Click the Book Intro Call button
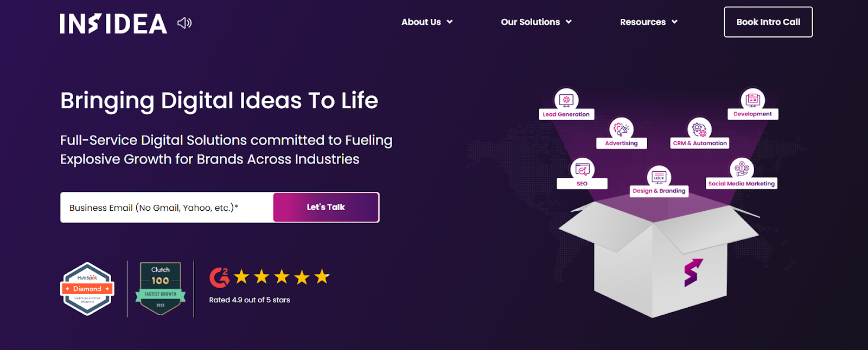The width and height of the screenshot is (868, 350). tap(768, 22)
